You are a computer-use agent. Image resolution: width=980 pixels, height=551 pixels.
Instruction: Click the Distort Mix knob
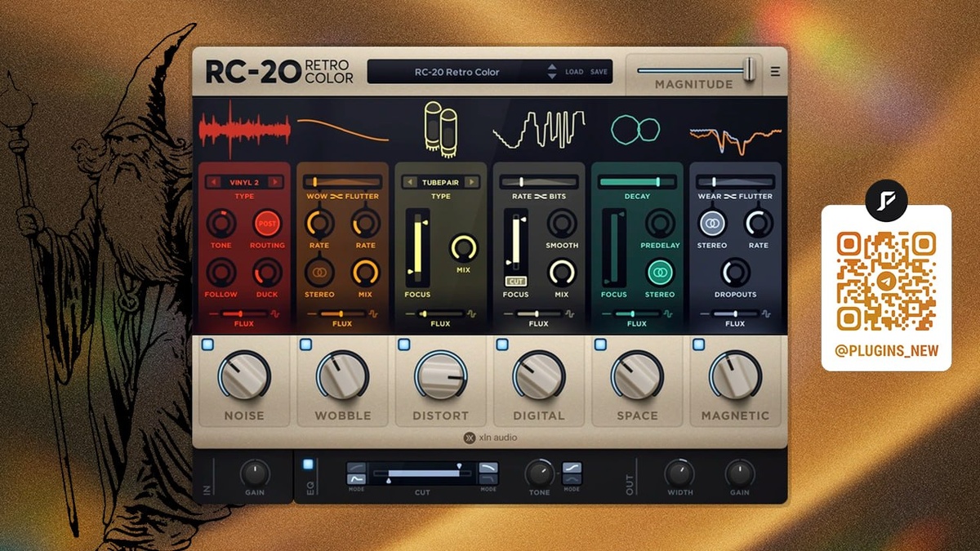tap(463, 247)
